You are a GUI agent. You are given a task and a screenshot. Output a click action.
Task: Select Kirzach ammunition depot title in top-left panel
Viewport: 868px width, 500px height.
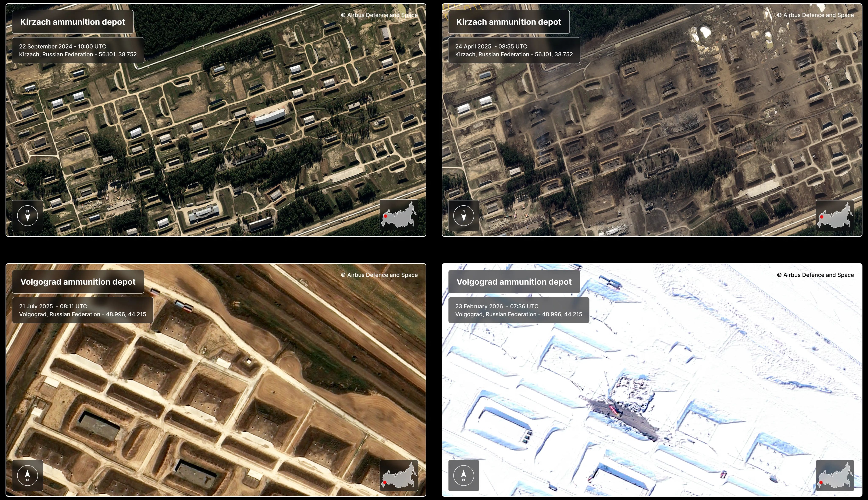[72, 22]
